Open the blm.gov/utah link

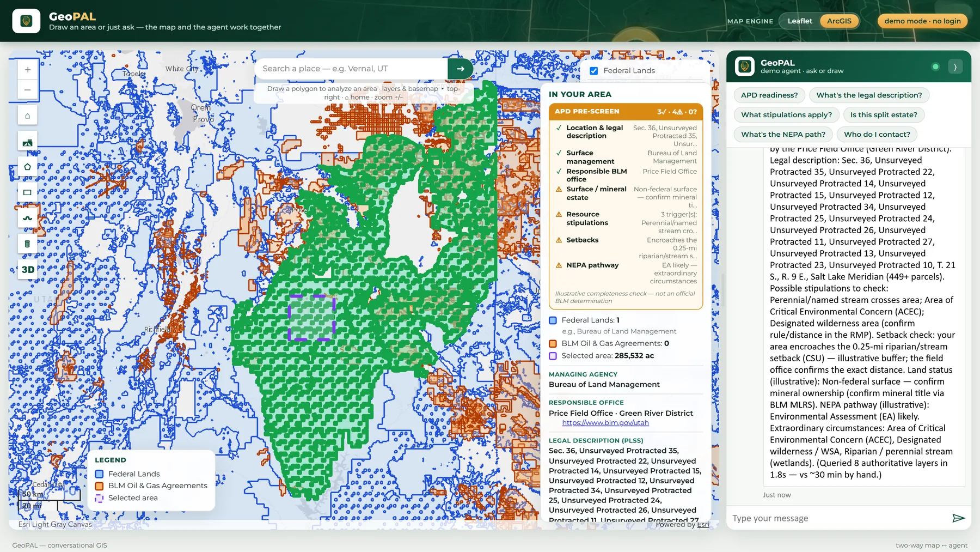tap(605, 423)
